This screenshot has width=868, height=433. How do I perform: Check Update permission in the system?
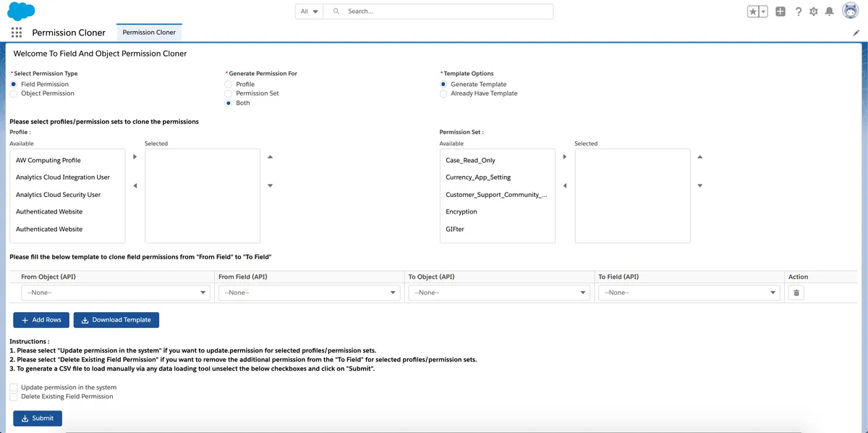click(14, 387)
